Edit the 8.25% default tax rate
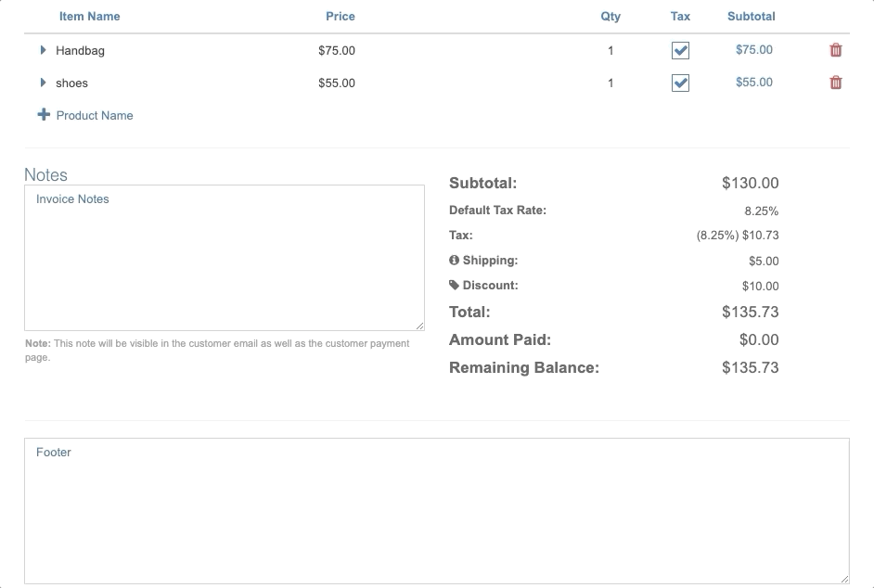This screenshot has height=588, width=874. point(761,211)
